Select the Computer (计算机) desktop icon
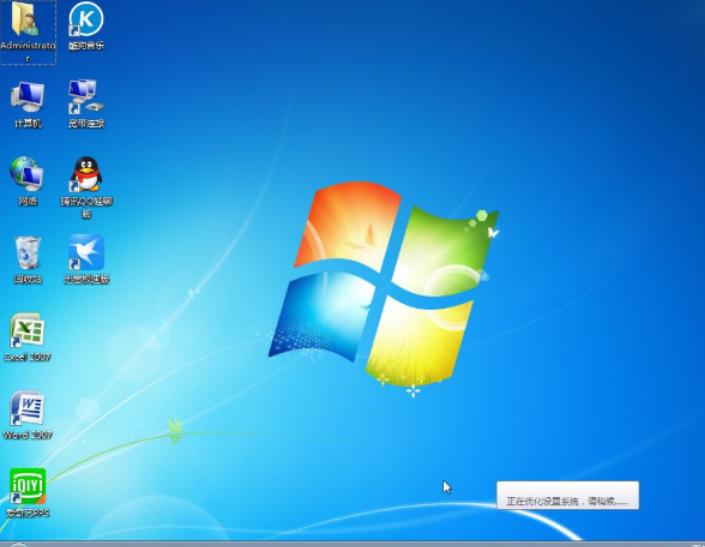705x547 pixels. coord(27,97)
